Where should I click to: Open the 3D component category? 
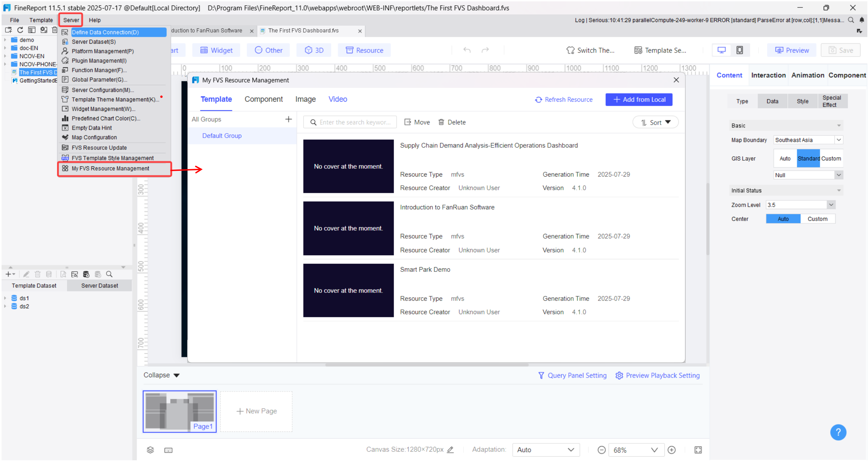coord(314,50)
